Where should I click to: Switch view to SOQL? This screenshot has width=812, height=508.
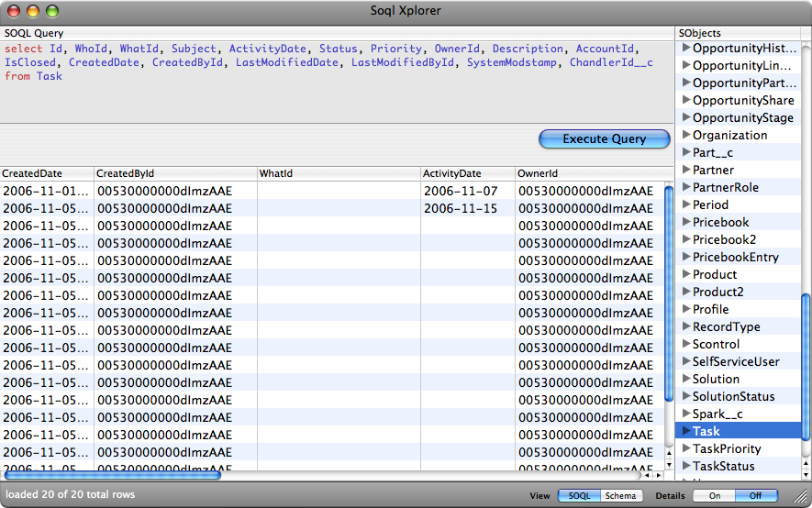pyautogui.click(x=579, y=495)
